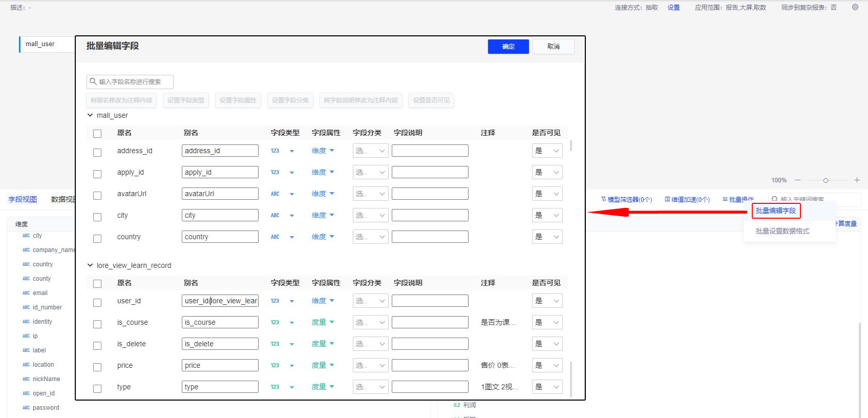Click the zoom in plus icon
868x418 pixels.
[x=857, y=180]
